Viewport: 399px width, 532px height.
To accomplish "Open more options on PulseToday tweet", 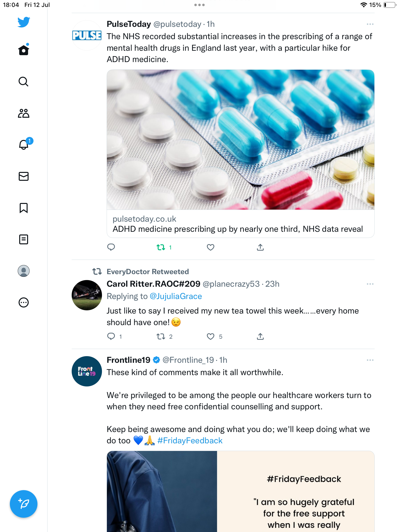I will pyautogui.click(x=370, y=24).
